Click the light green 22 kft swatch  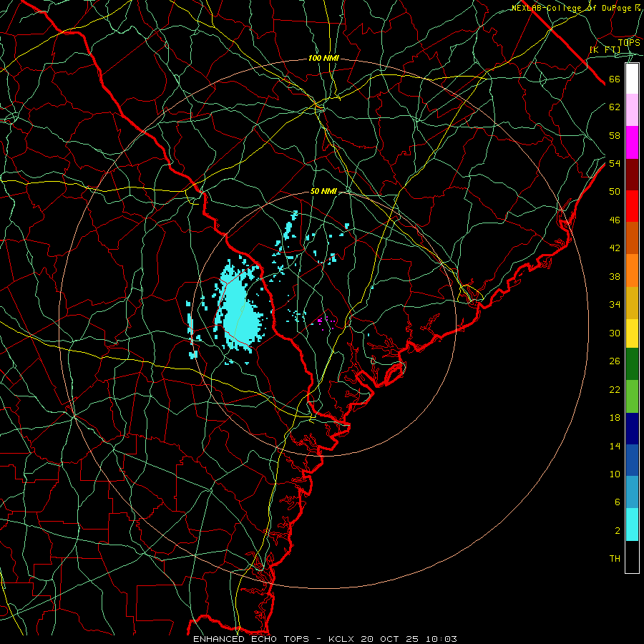pos(632,396)
